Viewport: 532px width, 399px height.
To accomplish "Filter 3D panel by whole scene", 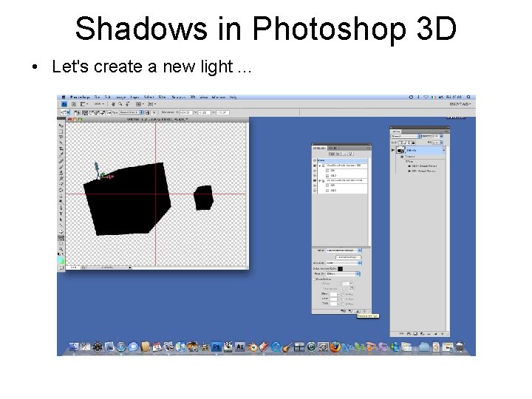I will pos(332,154).
